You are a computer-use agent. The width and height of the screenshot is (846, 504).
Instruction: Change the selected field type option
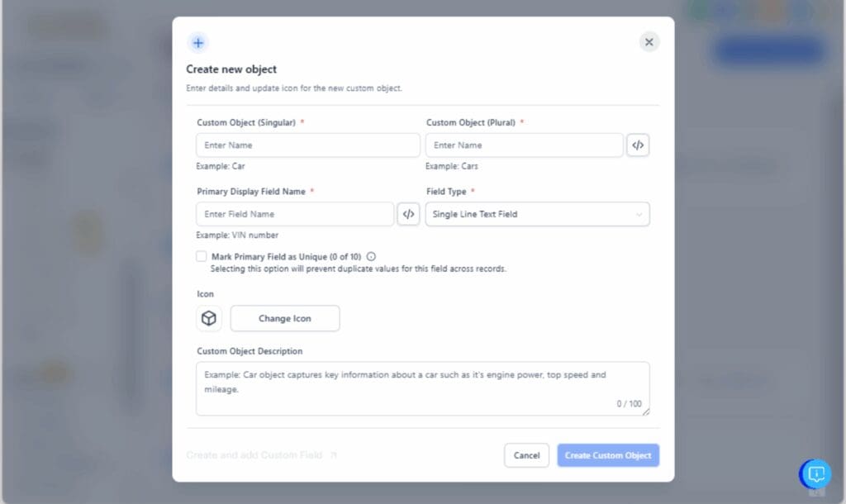click(537, 214)
